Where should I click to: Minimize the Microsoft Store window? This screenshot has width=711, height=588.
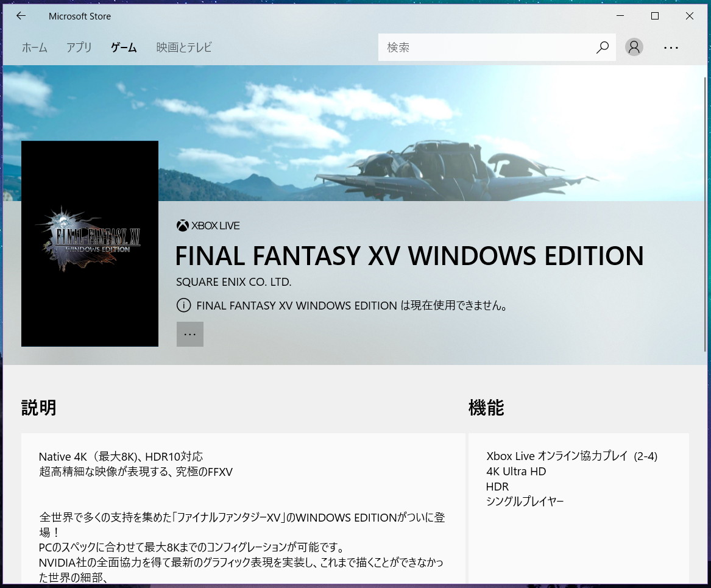point(620,16)
